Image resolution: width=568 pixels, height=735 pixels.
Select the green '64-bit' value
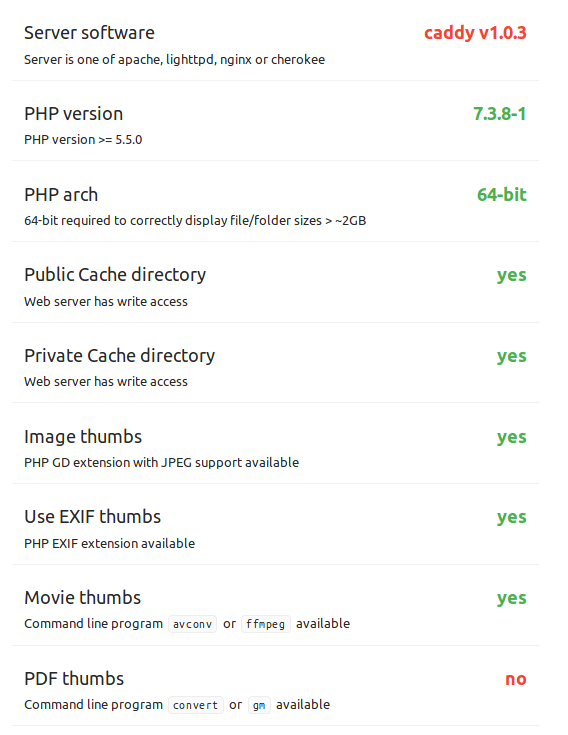pos(502,195)
